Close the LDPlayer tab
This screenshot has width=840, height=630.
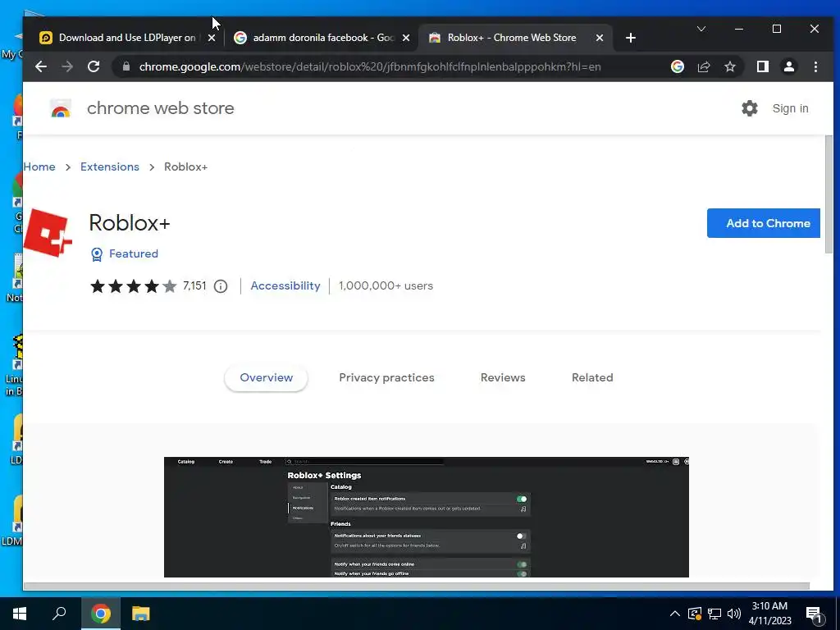212,38
